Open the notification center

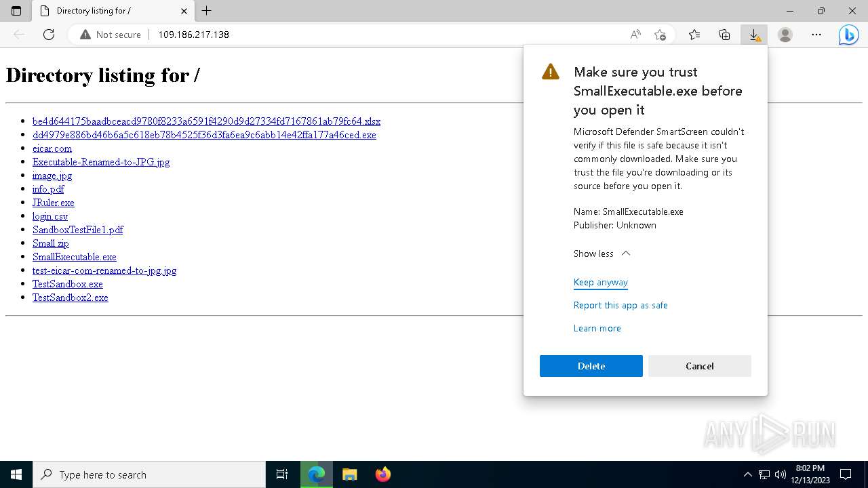click(846, 474)
